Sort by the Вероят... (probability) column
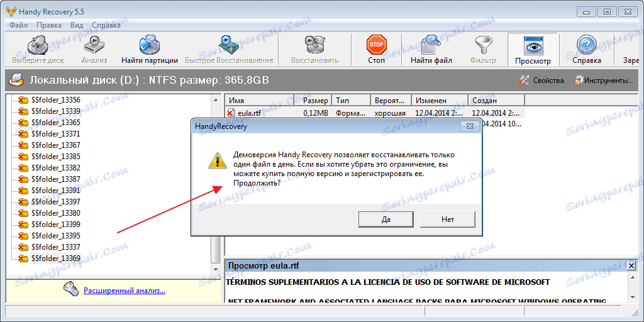This screenshot has height=322, width=644. coord(391,101)
